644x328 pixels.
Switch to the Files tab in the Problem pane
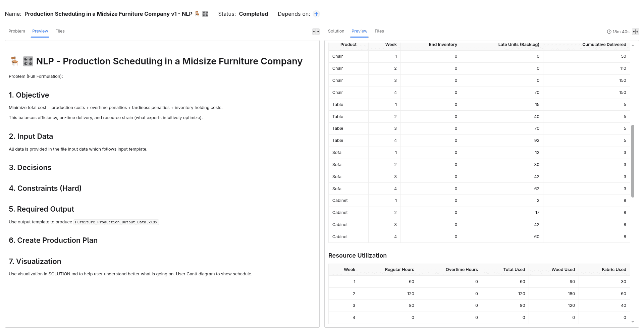click(60, 31)
